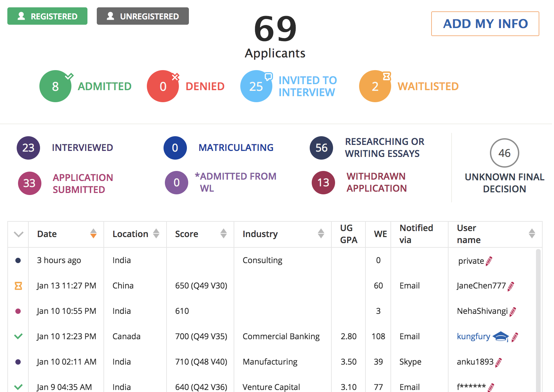Click the graduation cap icon beside kungfury
This screenshot has width=554, height=392.
pyautogui.click(x=501, y=337)
